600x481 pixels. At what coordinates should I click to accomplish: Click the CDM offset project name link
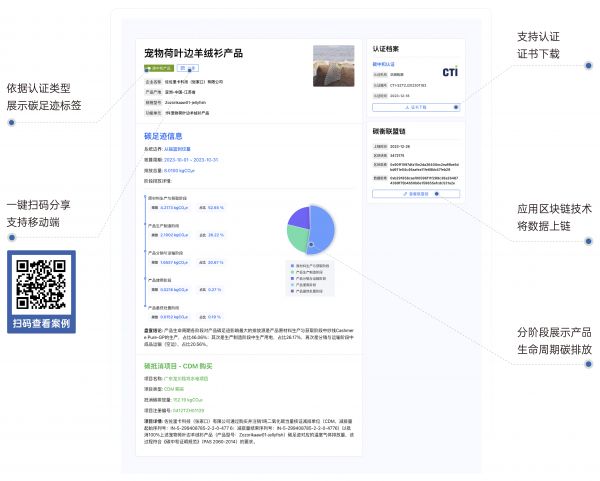(188, 379)
